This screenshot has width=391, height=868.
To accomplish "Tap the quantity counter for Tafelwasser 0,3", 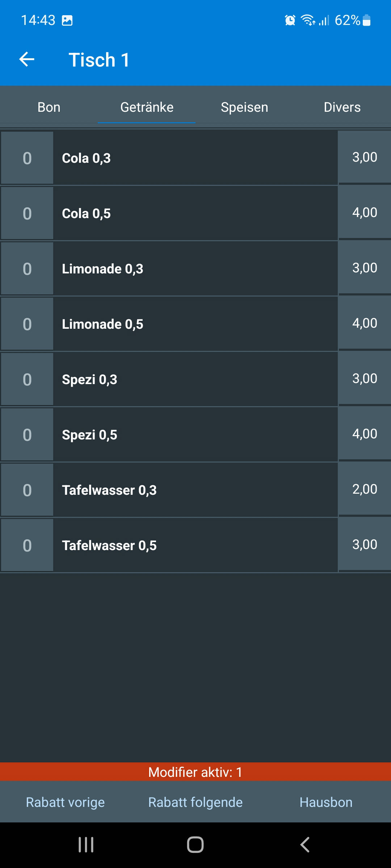I will click(27, 490).
